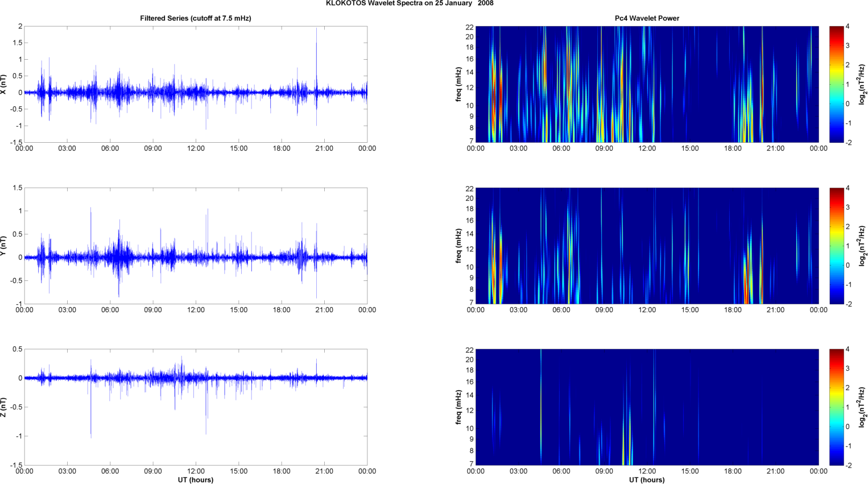The image size is (868, 484).
Task: Click the bottom colorbar beside Z spectrum
Action: point(836,407)
